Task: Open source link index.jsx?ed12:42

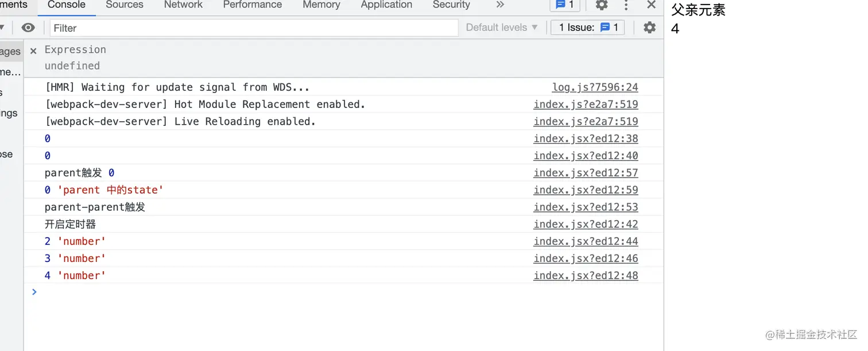Action: point(586,225)
